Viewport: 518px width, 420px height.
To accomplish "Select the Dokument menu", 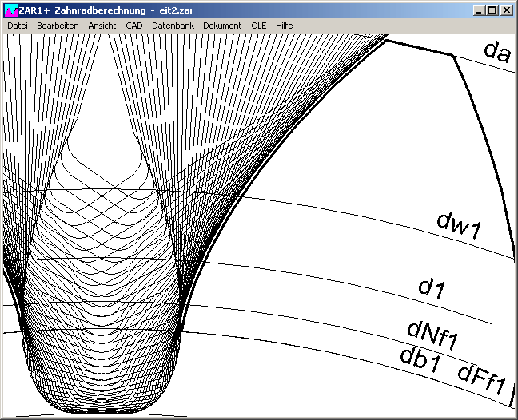I will coord(222,26).
